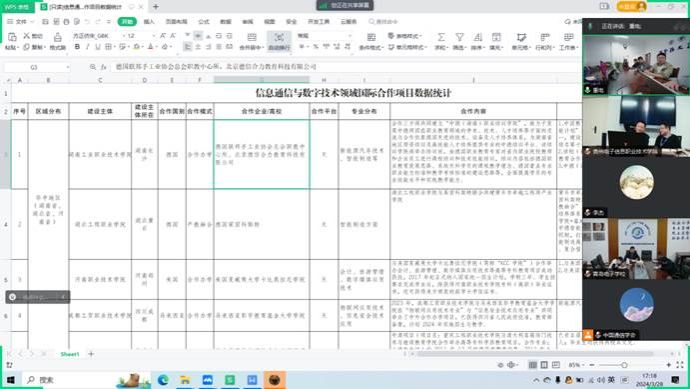Select the Sheet1 worksheet tab
The width and height of the screenshot is (690, 389).
click(x=70, y=354)
